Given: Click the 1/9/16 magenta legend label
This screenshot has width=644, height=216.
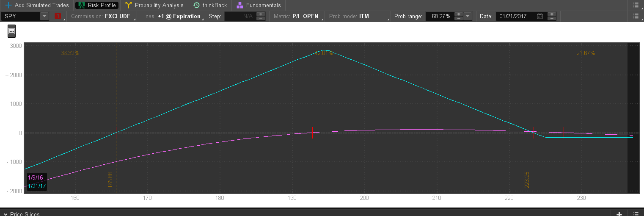Looking at the screenshot, I should [x=35, y=177].
